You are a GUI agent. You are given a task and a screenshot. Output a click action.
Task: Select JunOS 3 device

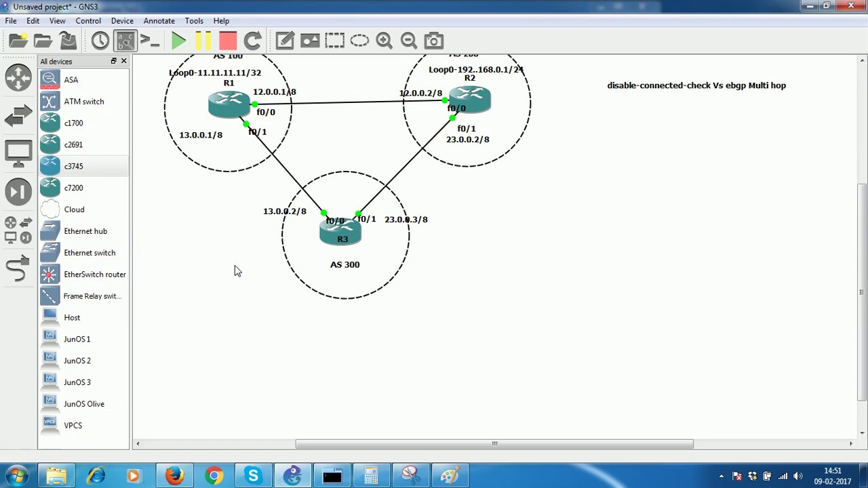coord(83,382)
